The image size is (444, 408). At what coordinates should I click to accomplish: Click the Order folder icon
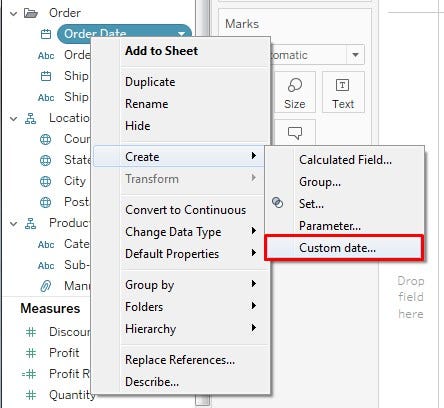[31, 13]
